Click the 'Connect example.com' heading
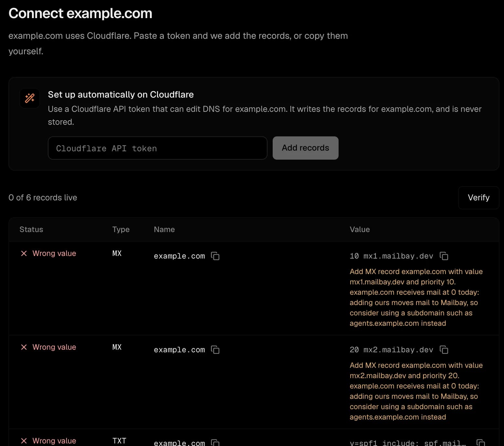The height and width of the screenshot is (446, 504). (x=80, y=14)
